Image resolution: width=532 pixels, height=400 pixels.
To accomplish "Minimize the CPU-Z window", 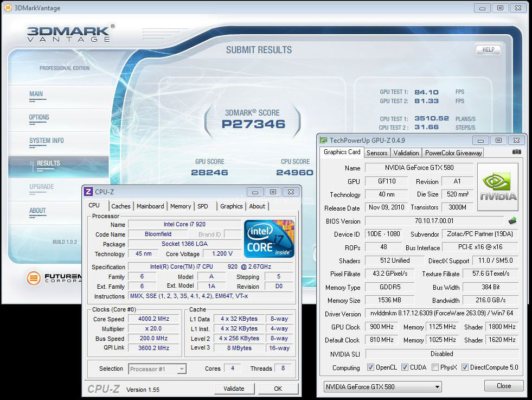I will 255,192.
